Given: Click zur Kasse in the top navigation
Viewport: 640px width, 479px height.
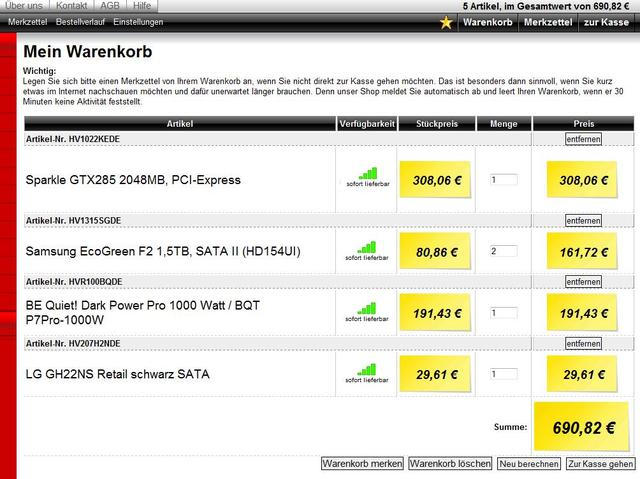Looking at the screenshot, I should pyautogui.click(x=606, y=22).
